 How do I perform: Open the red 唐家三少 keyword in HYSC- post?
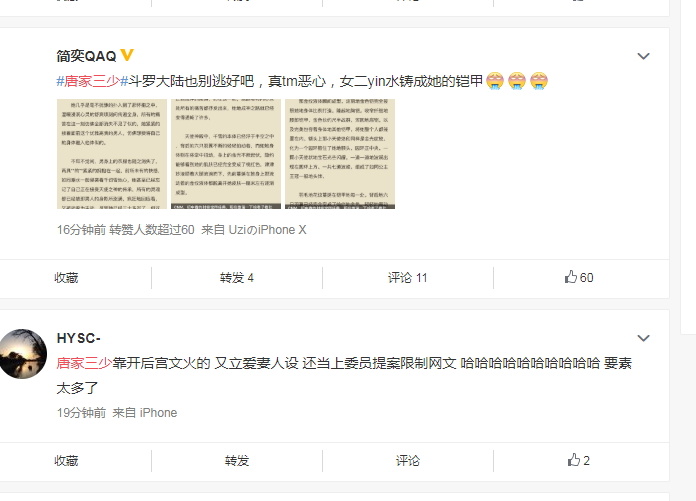[x=84, y=363]
